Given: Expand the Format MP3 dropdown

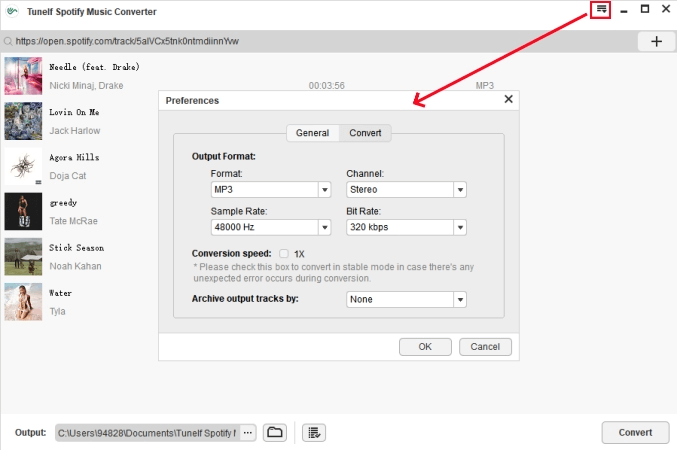Looking at the screenshot, I should coord(324,189).
